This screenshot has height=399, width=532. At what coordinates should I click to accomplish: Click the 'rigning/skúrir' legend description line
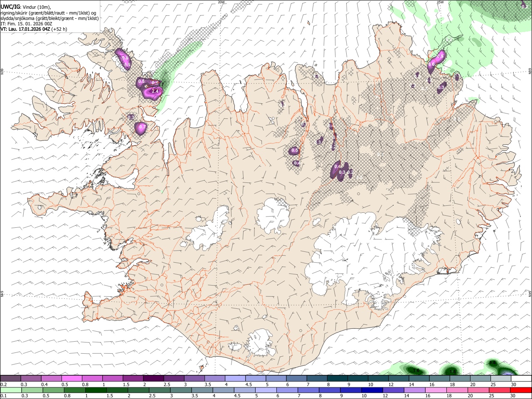coord(48,13)
